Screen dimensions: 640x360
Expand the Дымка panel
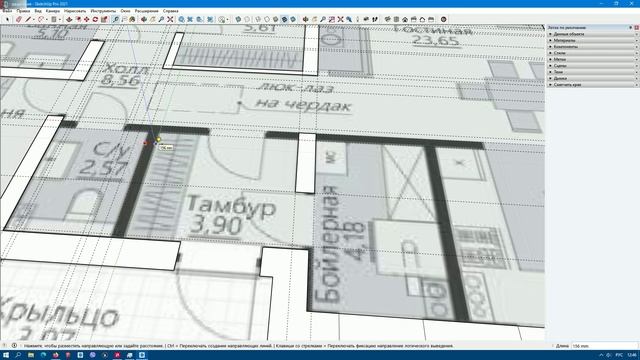[x=593, y=78]
